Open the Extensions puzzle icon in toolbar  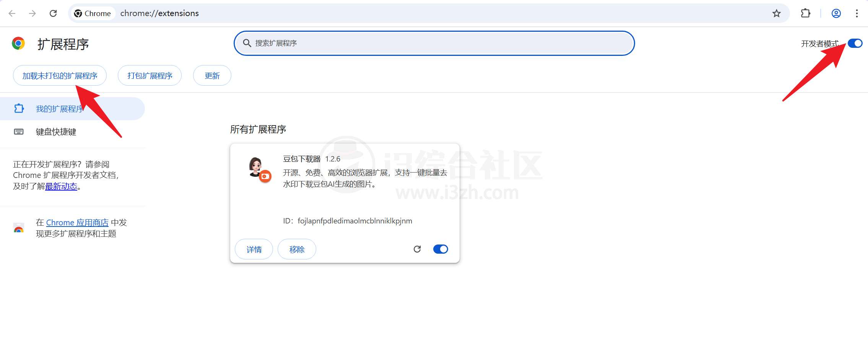tap(805, 13)
